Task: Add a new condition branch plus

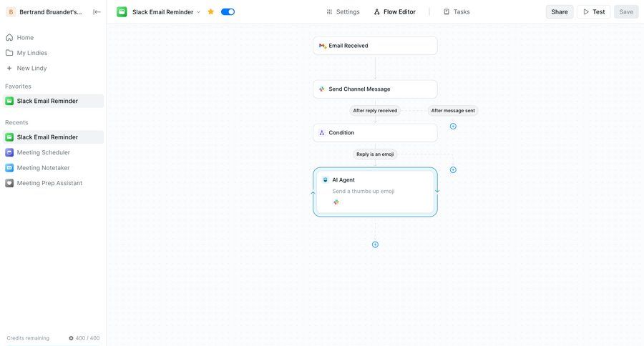Action: point(453,169)
